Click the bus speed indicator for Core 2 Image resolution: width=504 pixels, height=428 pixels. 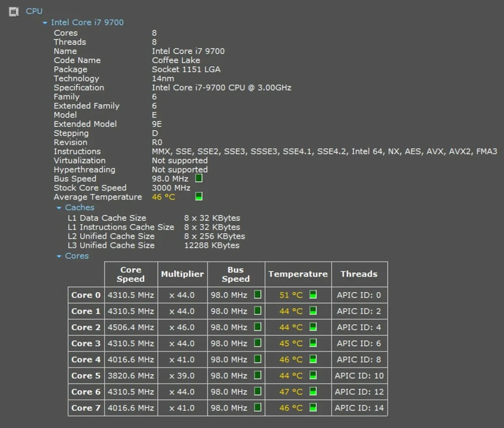[257, 327]
